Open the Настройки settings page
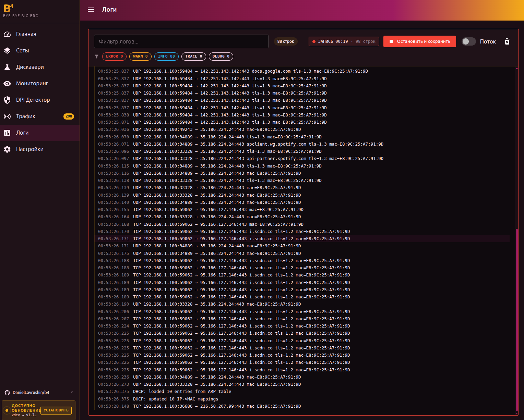Image resolution: width=524 pixels, height=420 pixels. (40, 149)
